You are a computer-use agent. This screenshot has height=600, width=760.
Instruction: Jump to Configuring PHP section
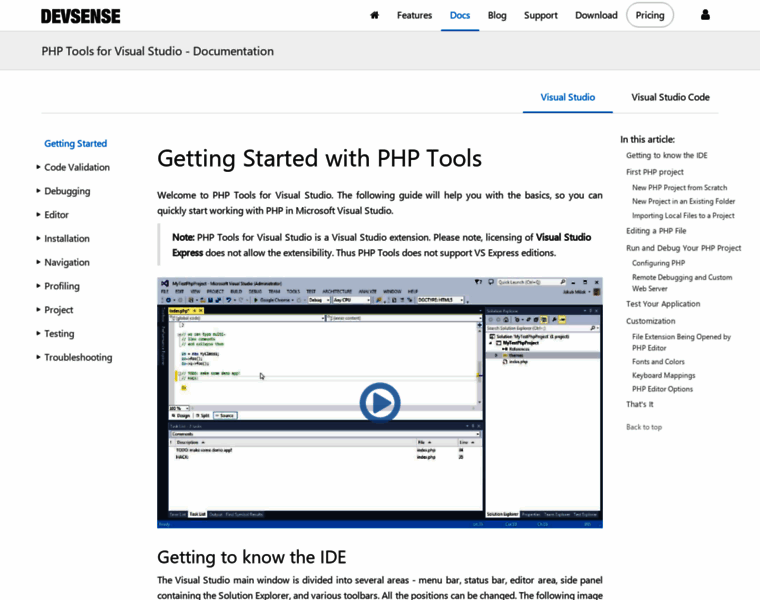[658, 263]
